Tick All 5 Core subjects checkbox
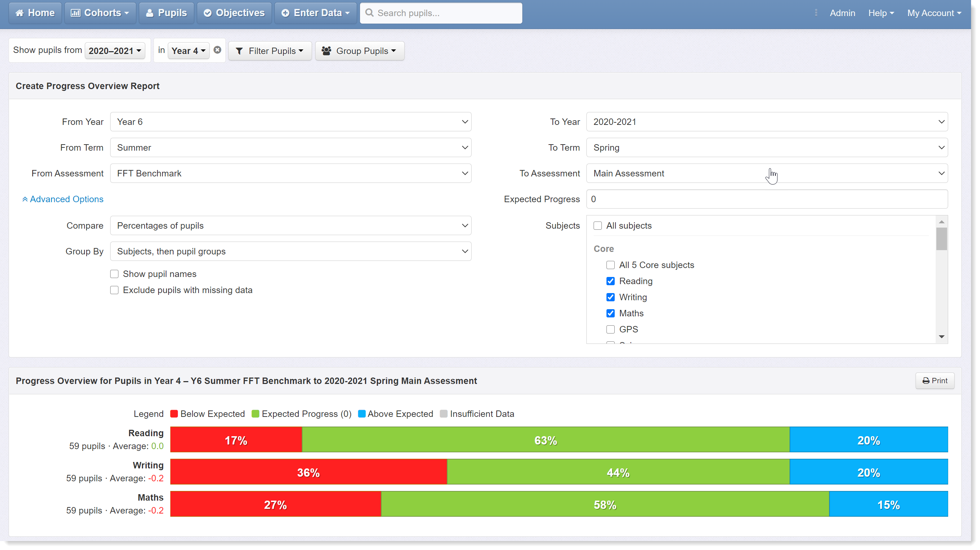980x550 pixels. coord(610,265)
